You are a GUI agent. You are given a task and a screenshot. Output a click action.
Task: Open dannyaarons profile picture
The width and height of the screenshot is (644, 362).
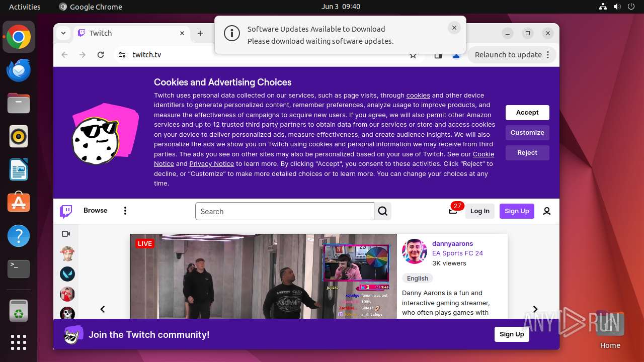(x=415, y=251)
